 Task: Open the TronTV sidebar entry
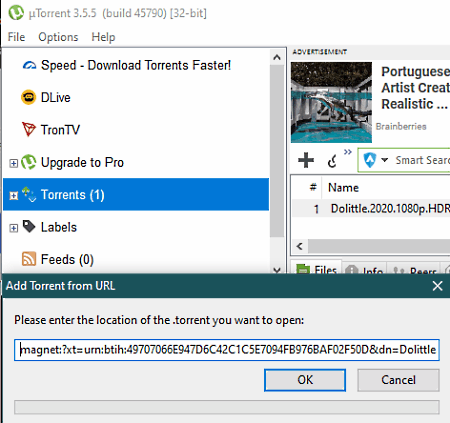(x=60, y=130)
